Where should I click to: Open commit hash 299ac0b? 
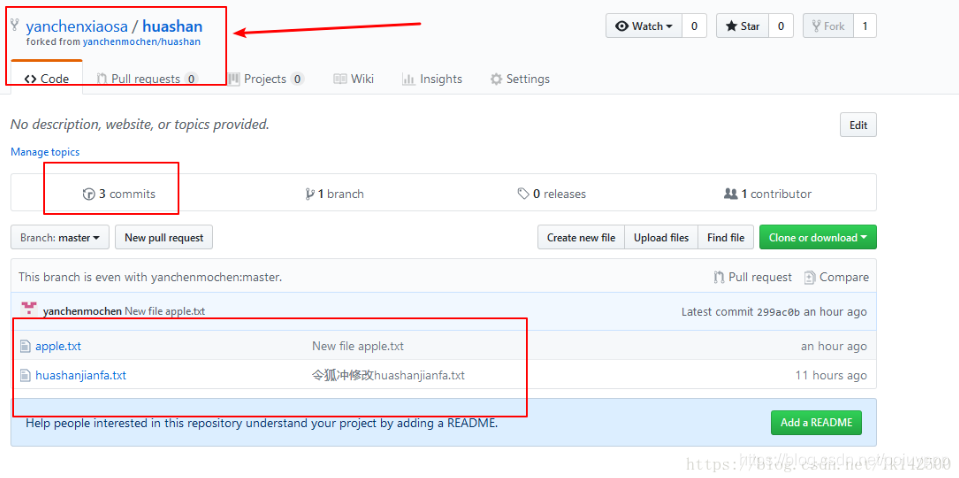778,312
